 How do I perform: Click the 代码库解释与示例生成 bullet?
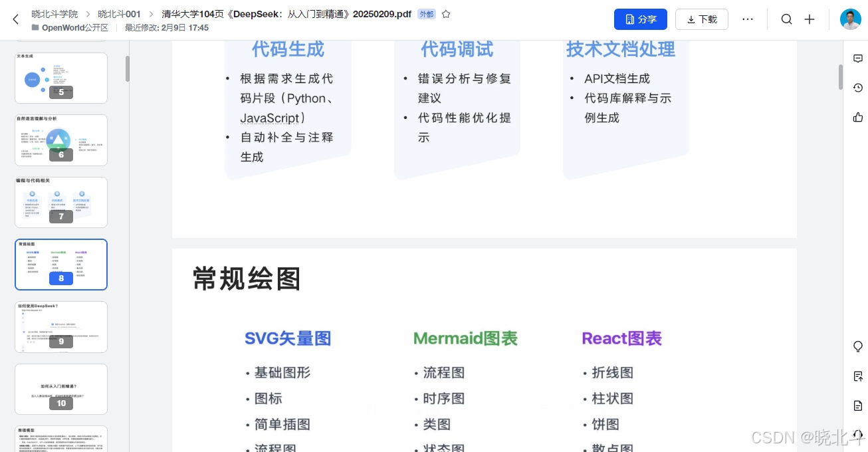click(x=628, y=108)
